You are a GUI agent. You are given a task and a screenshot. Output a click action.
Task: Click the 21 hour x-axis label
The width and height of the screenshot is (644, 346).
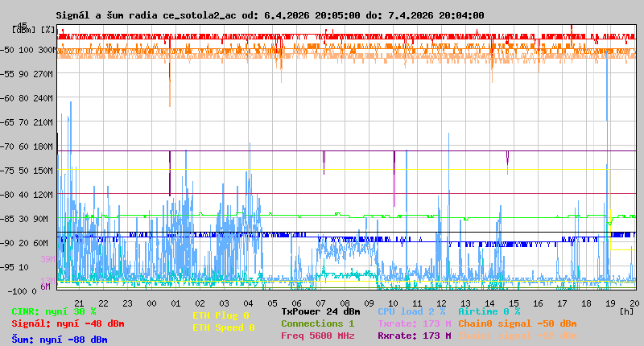point(79,303)
